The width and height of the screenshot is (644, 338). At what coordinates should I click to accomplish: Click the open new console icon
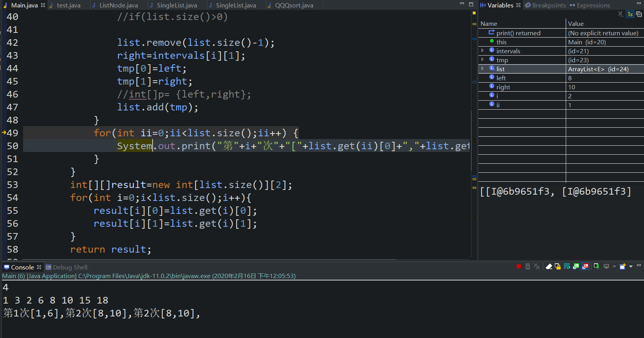(x=623, y=267)
